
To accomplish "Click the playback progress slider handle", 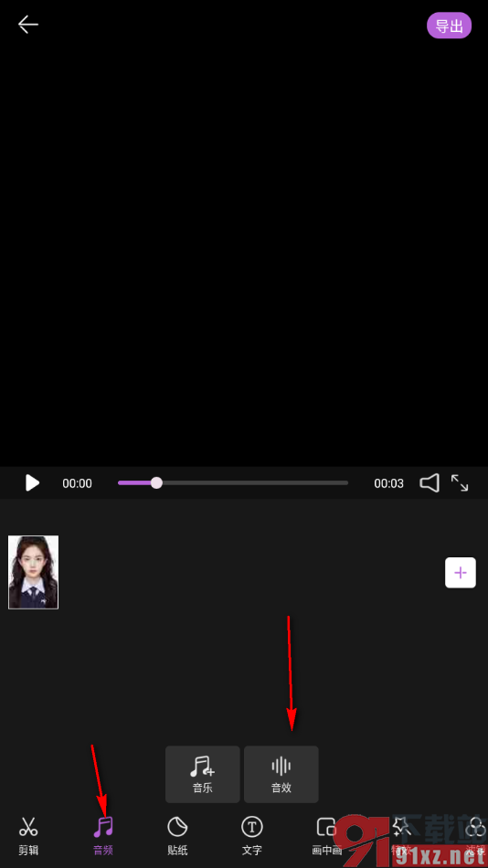I will 157,482.
